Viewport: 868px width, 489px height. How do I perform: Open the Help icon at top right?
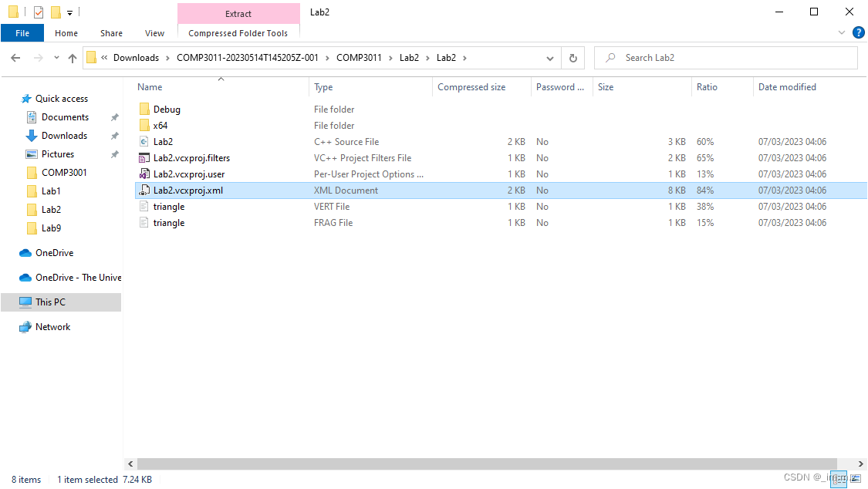point(859,32)
